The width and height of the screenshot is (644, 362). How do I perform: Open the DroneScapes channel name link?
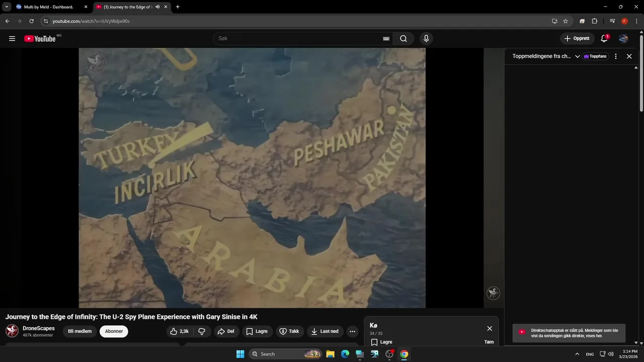pos(39,328)
